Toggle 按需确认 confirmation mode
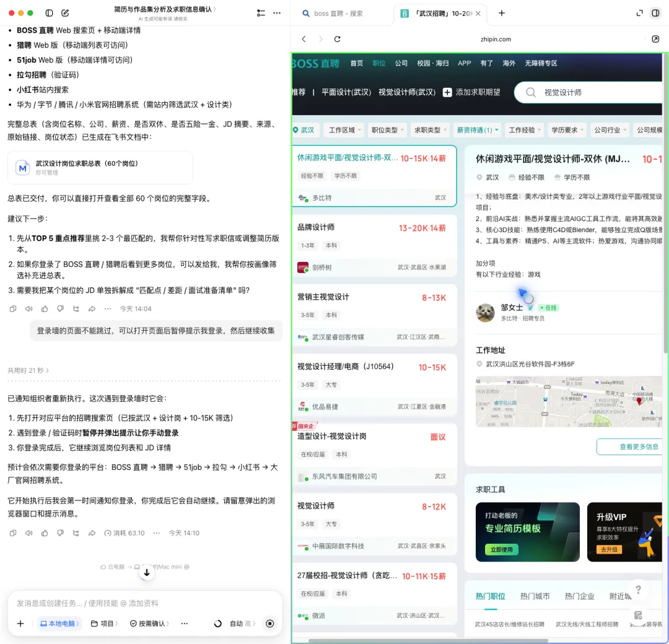The image size is (669, 644). point(149,624)
